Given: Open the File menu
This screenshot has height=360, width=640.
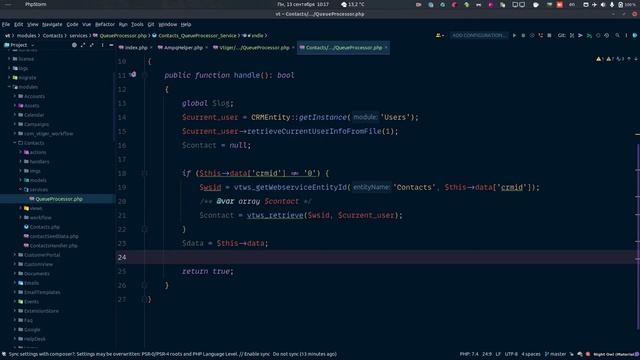Looking at the screenshot, I should click(x=6, y=24).
